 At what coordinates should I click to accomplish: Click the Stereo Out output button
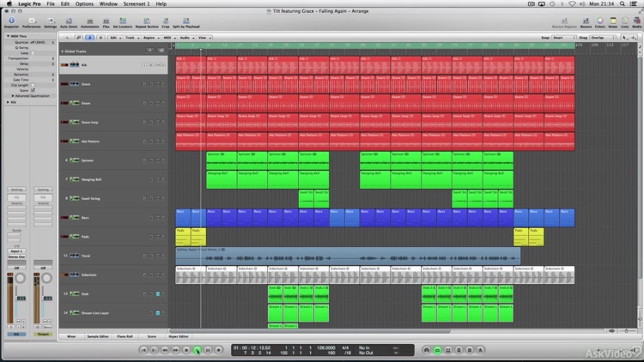click(x=16, y=256)
